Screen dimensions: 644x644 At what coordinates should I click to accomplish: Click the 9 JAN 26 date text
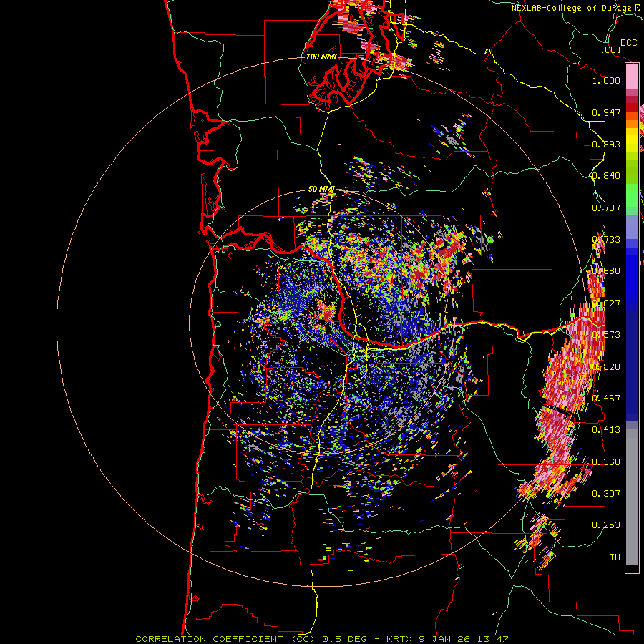pos(445,639)
